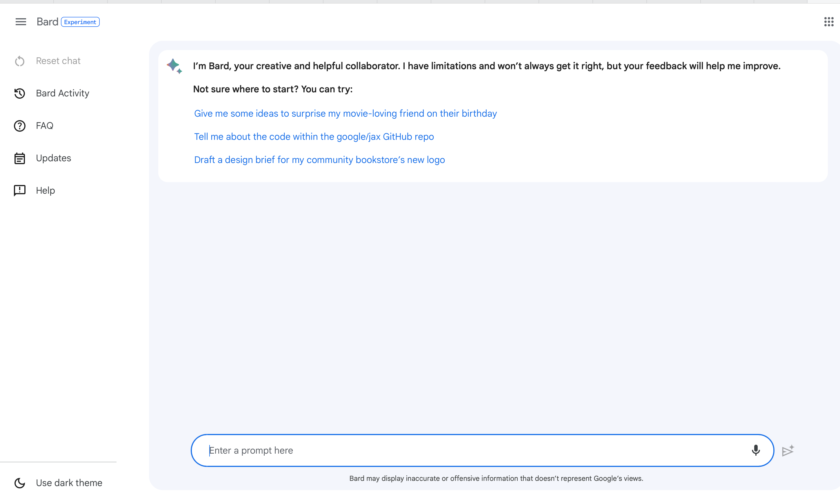Select Help menu item
The width and height of the screenshot is (840, 504).
point(46,190)
